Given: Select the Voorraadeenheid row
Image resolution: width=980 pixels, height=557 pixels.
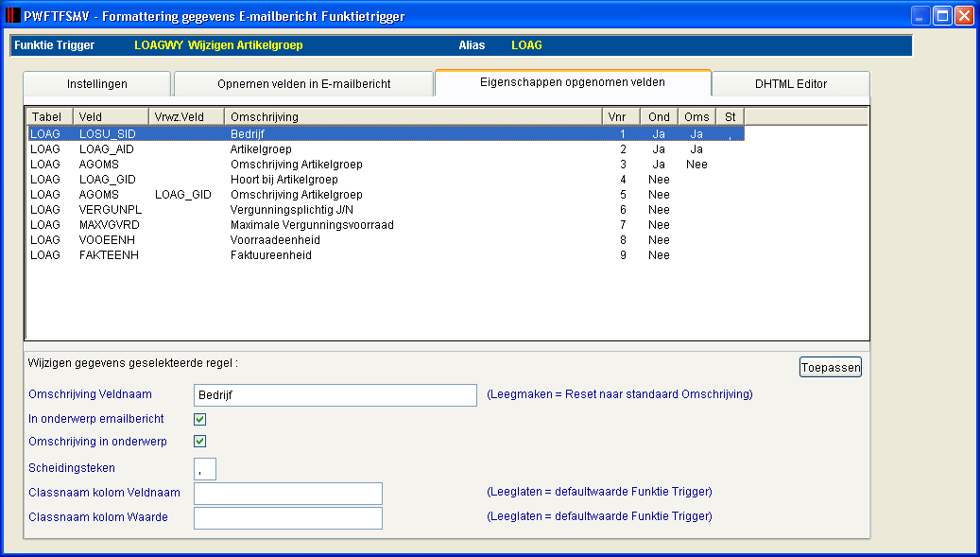Looking at the screenshot, I should tap(386, 240).
